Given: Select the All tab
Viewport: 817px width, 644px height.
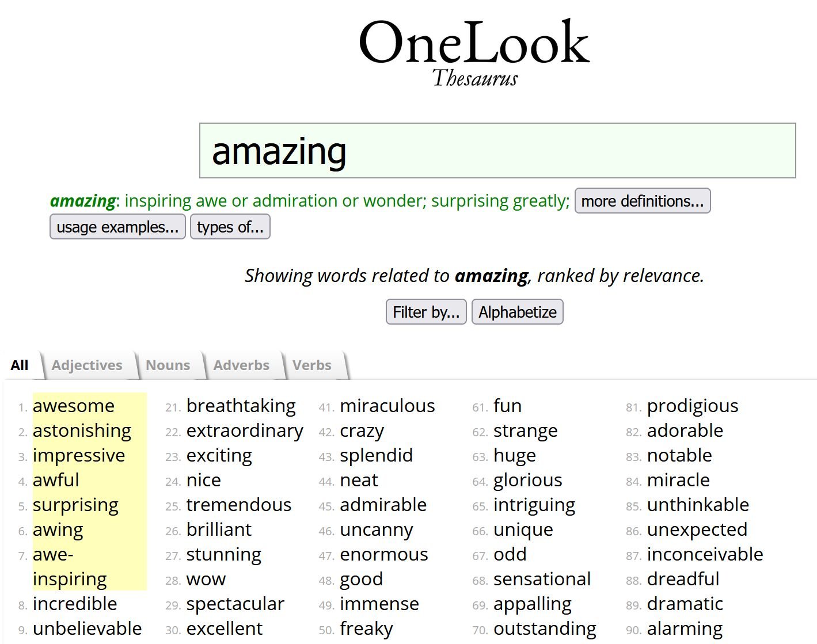Looking at the screenshot, I should click(x=20, y=365).
